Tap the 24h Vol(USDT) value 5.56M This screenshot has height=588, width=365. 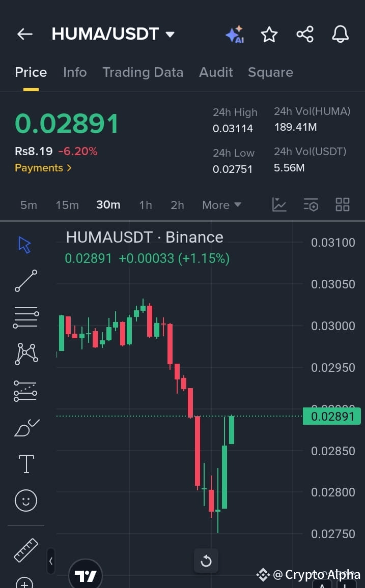pyautogui.click(x=289, y=168)
